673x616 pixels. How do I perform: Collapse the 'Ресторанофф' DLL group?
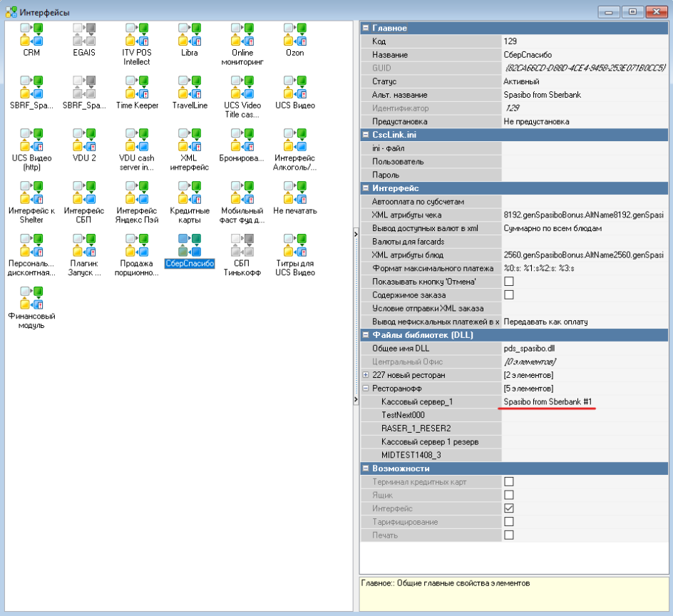click(366, 389)
